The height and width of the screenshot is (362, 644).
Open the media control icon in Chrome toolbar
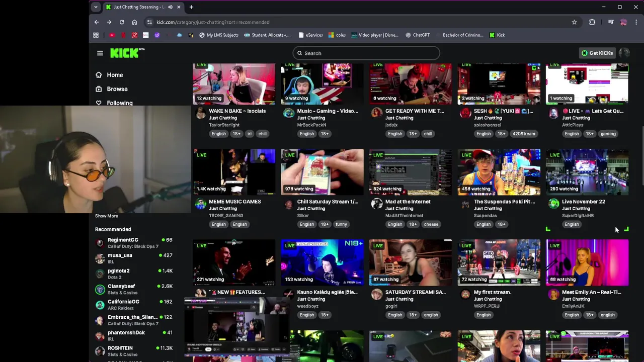pos(611,22)
